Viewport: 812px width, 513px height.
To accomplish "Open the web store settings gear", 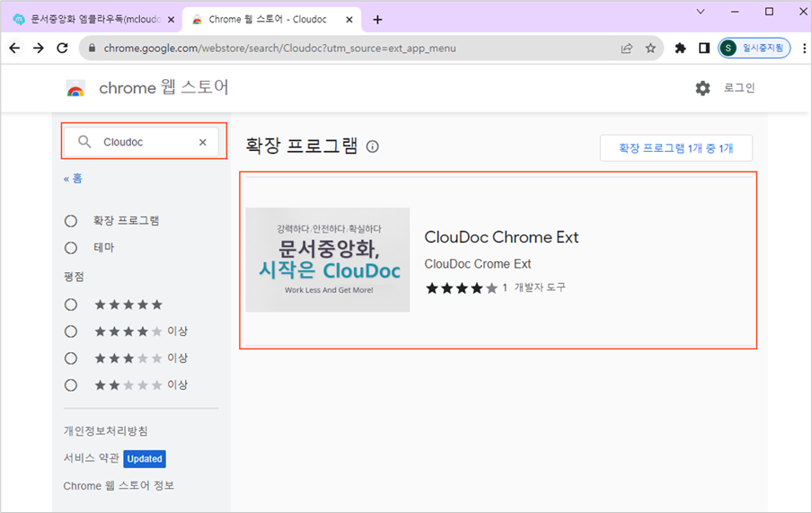I will (x=702, y=88).
